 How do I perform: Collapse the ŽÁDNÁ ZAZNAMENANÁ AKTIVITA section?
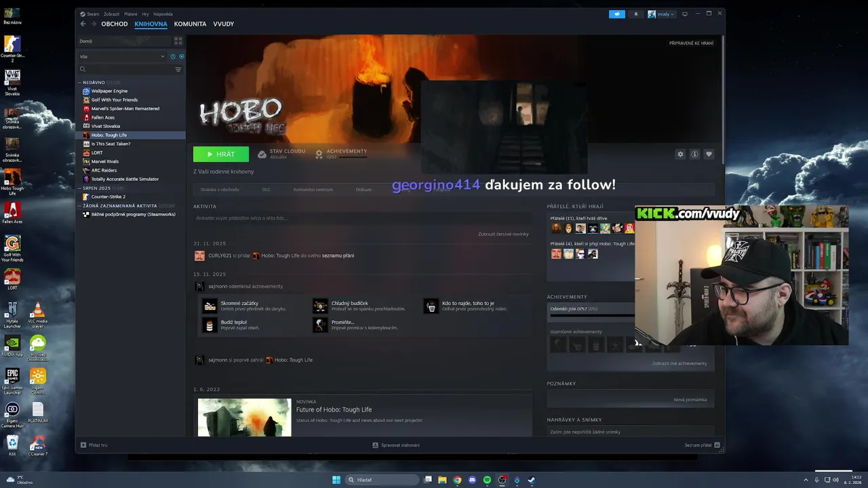point(119,205)
